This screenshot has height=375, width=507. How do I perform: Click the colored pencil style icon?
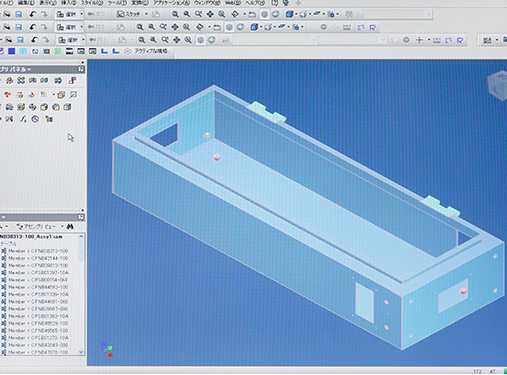(487, 40)
